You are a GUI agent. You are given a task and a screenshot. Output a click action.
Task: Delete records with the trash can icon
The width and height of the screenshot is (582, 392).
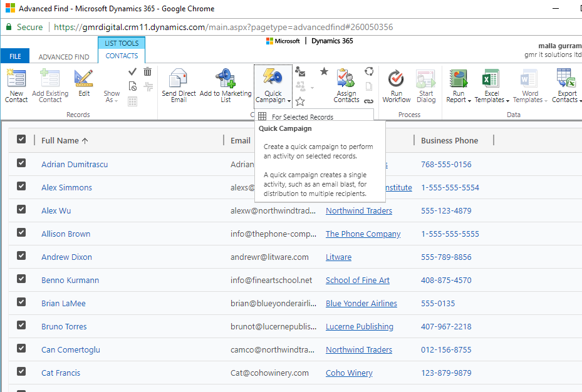point(148,71)
